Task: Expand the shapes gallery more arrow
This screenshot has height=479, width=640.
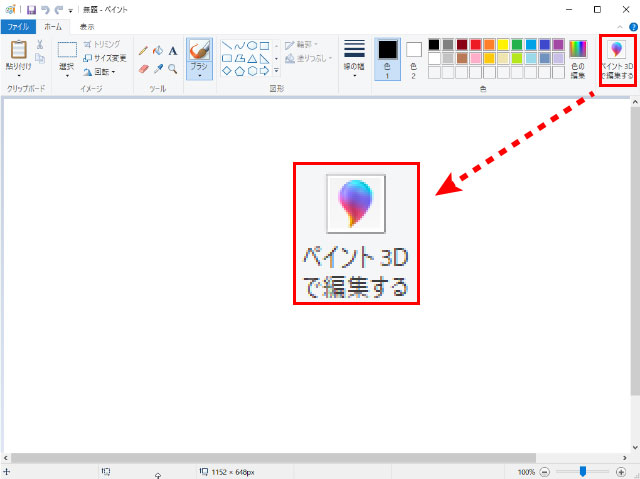Action: [x=277, y=71]
